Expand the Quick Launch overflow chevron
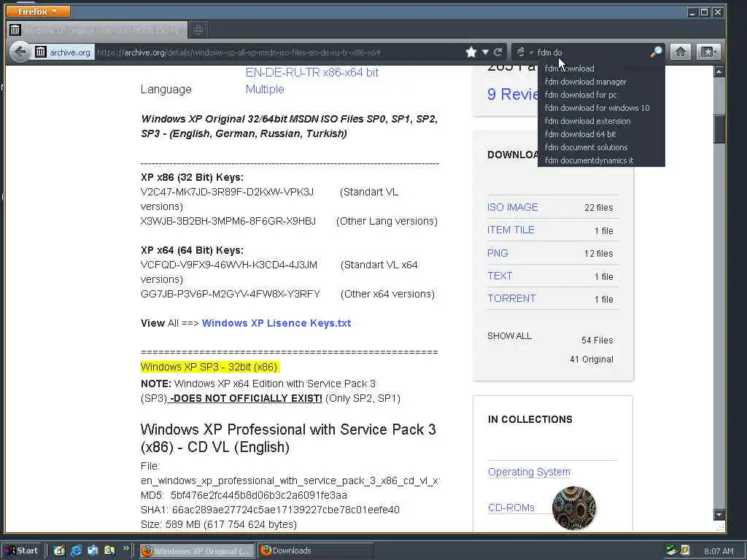This screenshot has width=747, height=560. [x=125, y=548]
